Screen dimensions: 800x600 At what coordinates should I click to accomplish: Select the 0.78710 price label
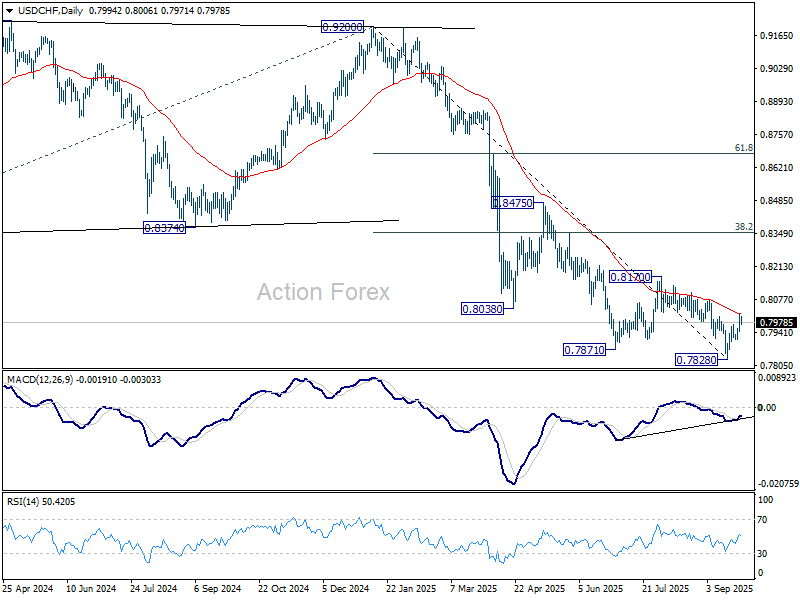(x=584, y=350)
